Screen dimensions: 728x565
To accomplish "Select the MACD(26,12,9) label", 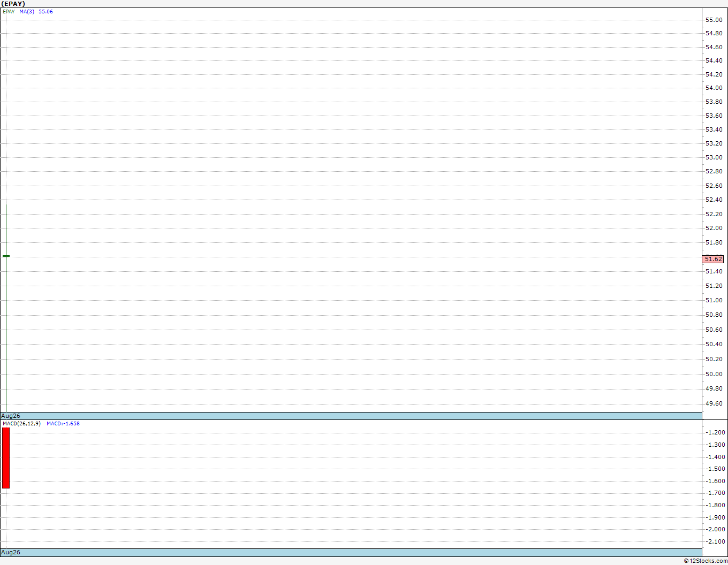I will click(x=21, y=424).
